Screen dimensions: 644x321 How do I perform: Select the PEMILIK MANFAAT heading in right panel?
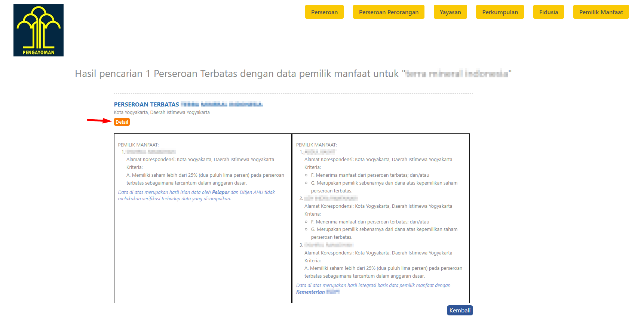(316, 145)
